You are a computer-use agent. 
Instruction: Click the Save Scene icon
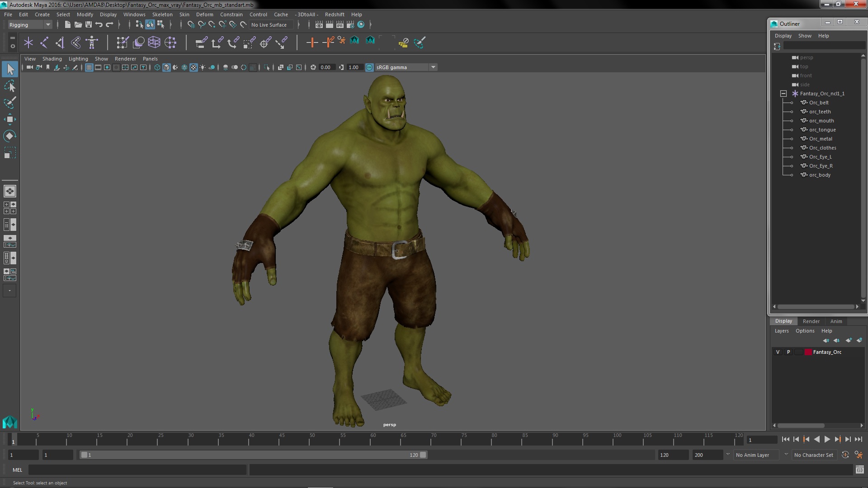(x=89, y=25)
